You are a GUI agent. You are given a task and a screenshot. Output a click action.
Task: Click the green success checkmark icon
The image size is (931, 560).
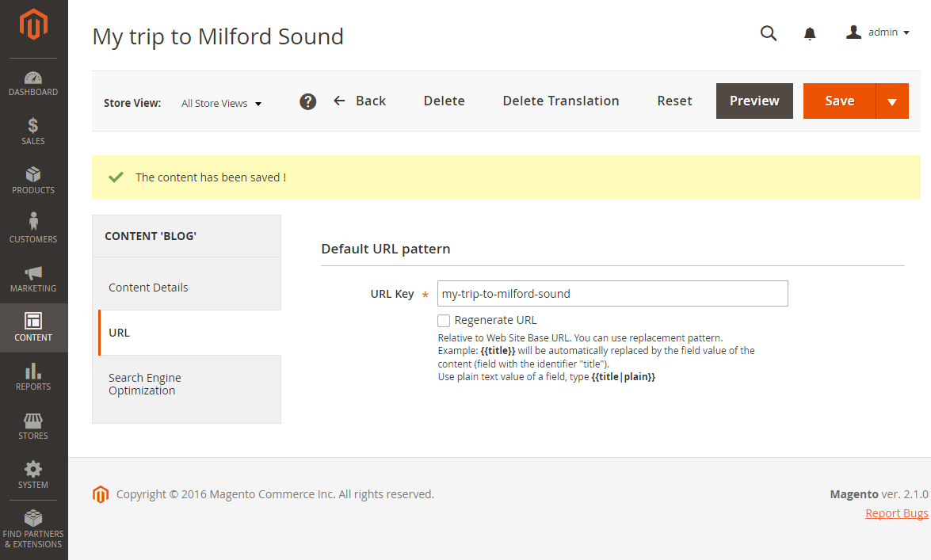click(x=116, y=177)
